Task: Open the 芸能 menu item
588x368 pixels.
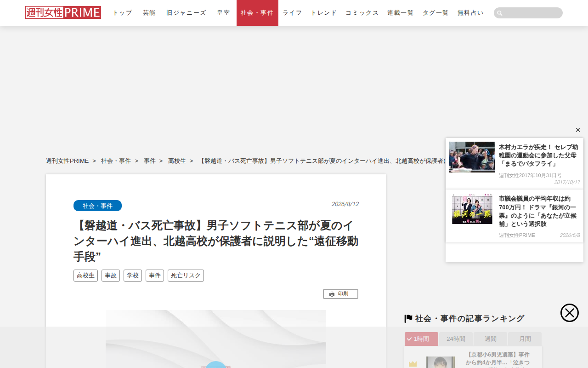Action: coord(149,13)
